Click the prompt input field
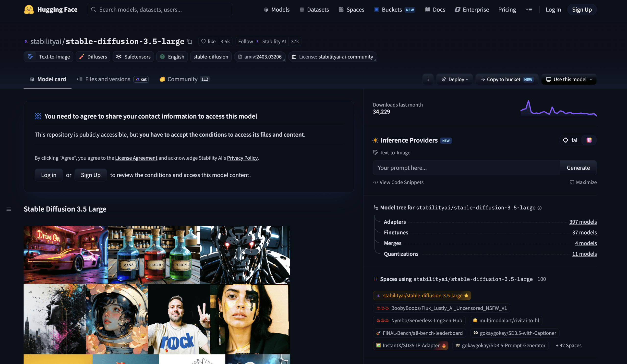 point(466,168)
